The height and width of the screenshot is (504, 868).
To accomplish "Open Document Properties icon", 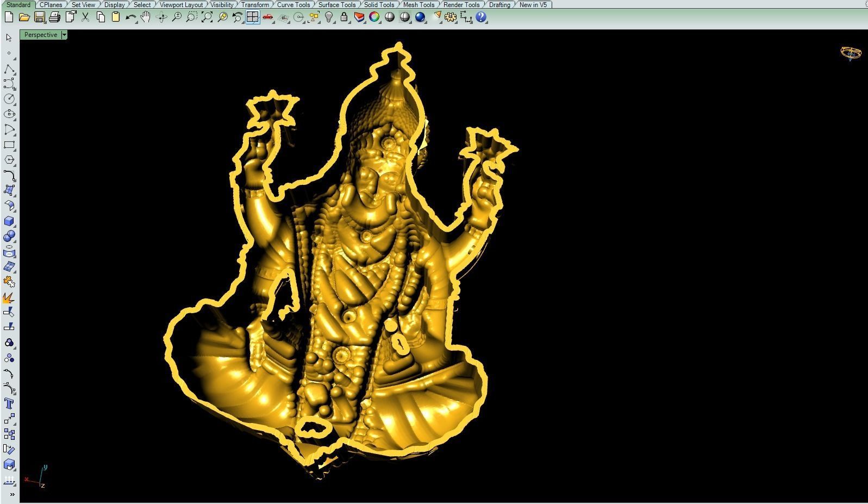I will click(70, 17).
